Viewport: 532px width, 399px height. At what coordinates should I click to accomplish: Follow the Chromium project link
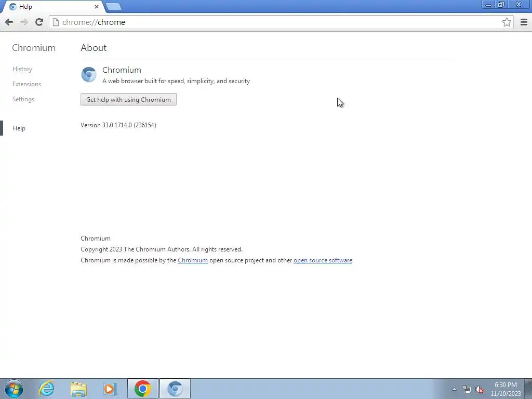(193, 260)
